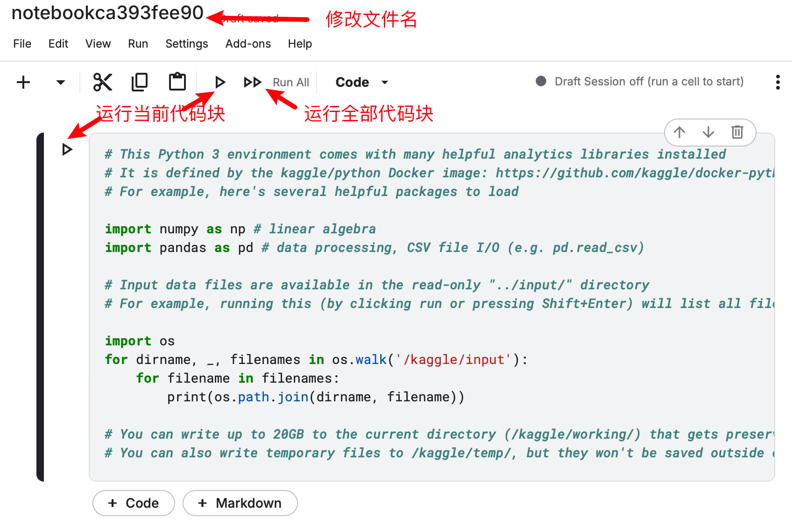The image size is (792, 532).
Task: Click the add cell plus icon
Action: tap(23, 83)
